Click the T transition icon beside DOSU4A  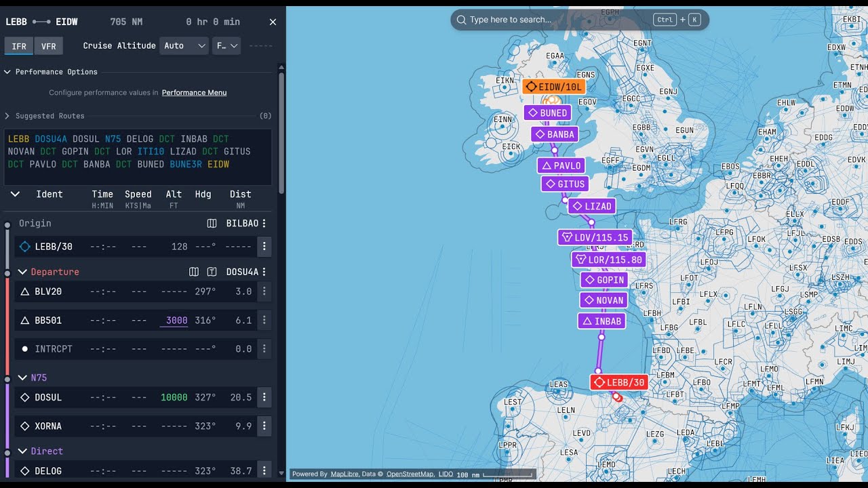[212, 272]
